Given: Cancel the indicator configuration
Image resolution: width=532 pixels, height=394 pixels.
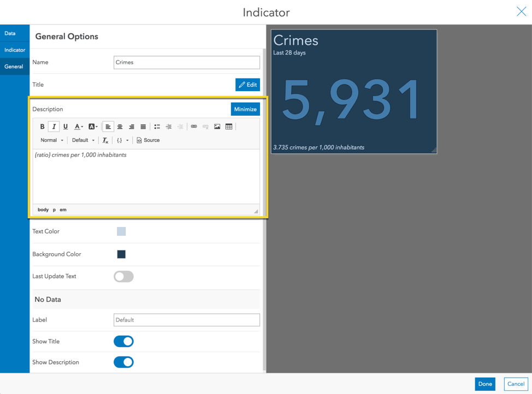Looking at the screenshot, I should pos(516,384).
